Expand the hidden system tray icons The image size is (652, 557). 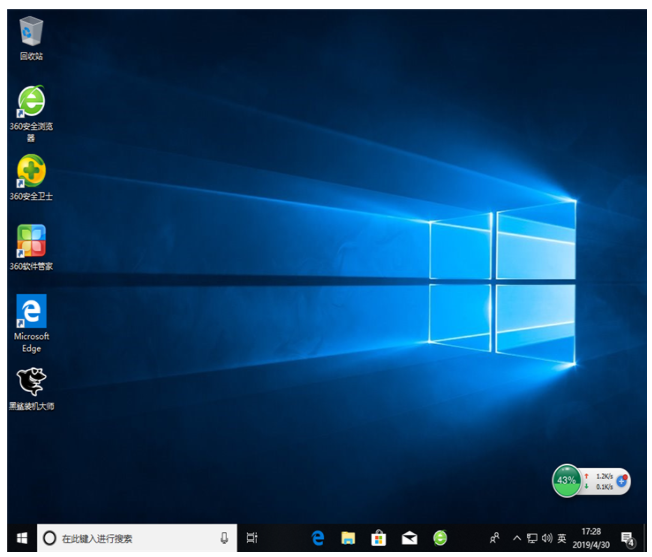pyautogui.click(x=515, y=538)
